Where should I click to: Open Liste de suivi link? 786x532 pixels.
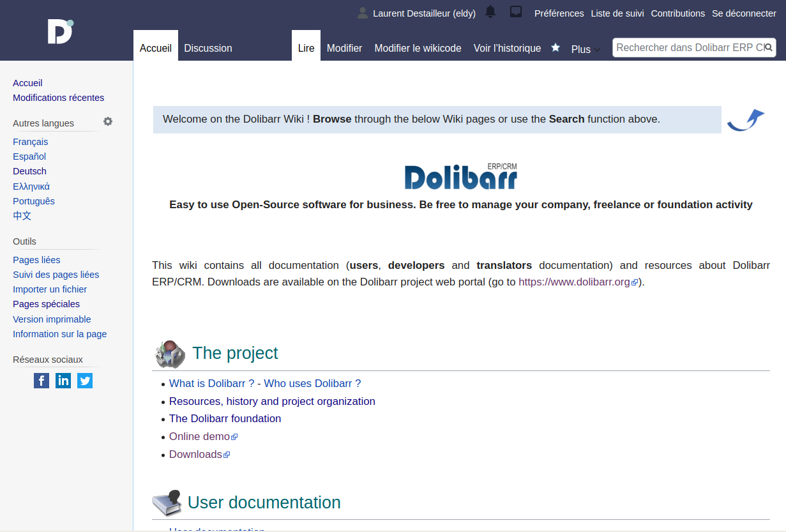tap(617, 13)
